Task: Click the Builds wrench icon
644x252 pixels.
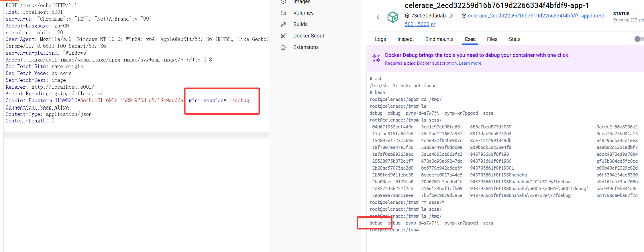Action: click(283, 24)
